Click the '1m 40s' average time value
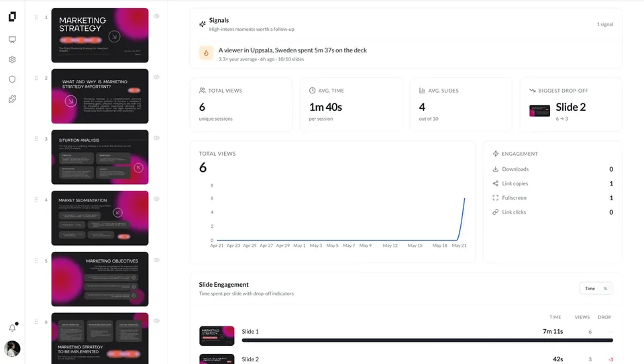The height and width of the screenshot is (364, 644). coord(325,107)
